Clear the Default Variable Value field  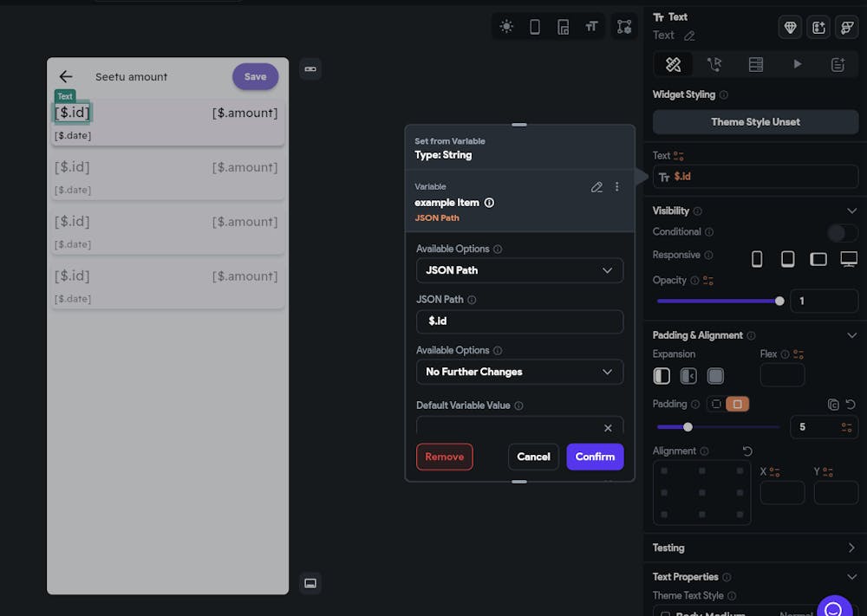pyautogui.click(x=608, y=428)
